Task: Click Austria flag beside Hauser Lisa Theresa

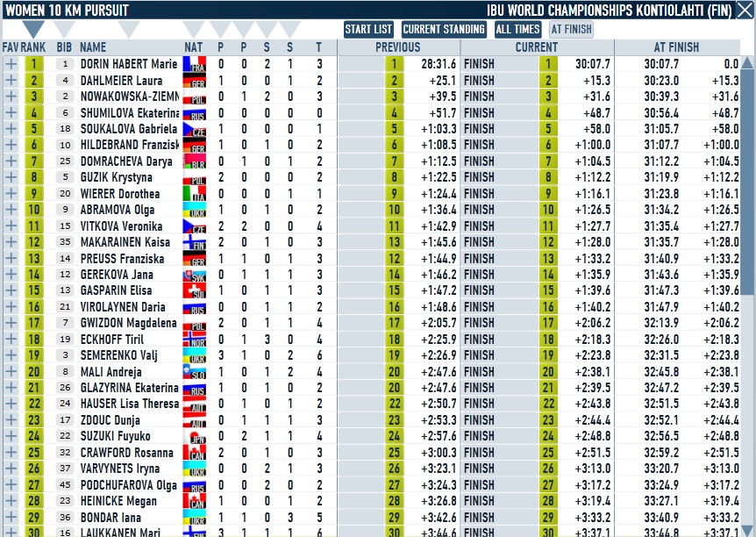Action: click(x=195, y=404)
